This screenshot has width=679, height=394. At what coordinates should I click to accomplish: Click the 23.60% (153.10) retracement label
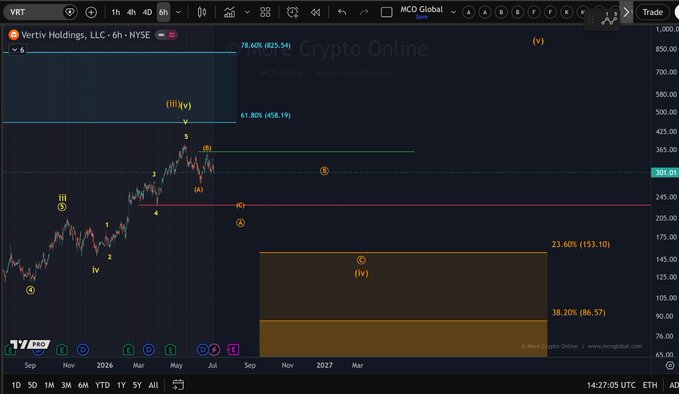pos(581,244)
